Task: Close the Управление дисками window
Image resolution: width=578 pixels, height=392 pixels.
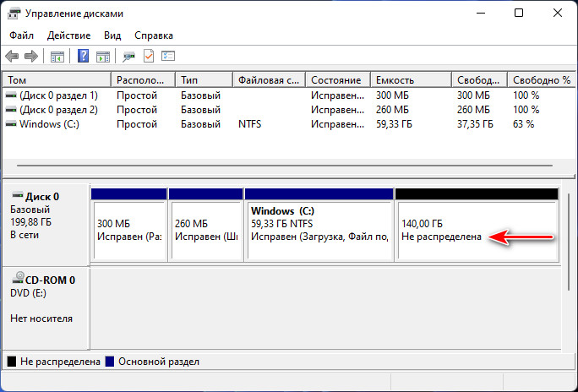Action: pos(558,14)
